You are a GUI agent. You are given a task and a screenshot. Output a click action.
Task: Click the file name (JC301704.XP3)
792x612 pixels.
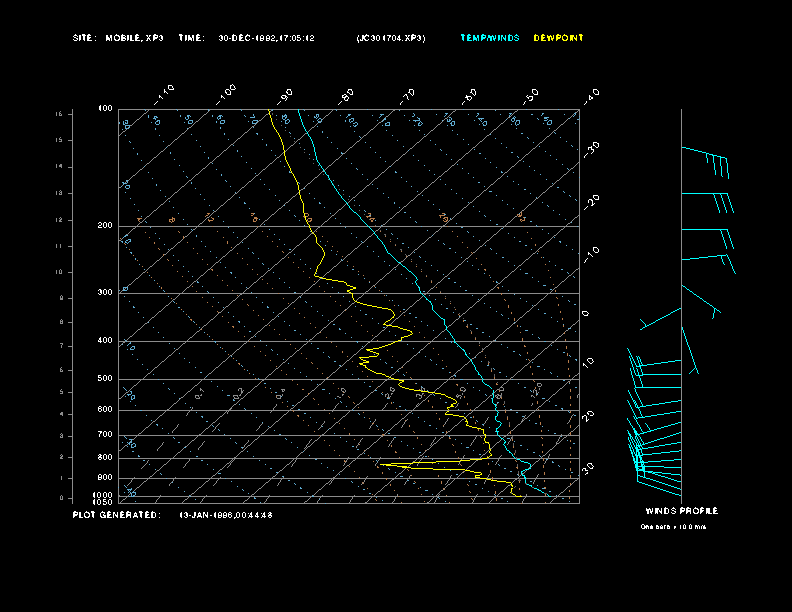[x=391, y=38]
